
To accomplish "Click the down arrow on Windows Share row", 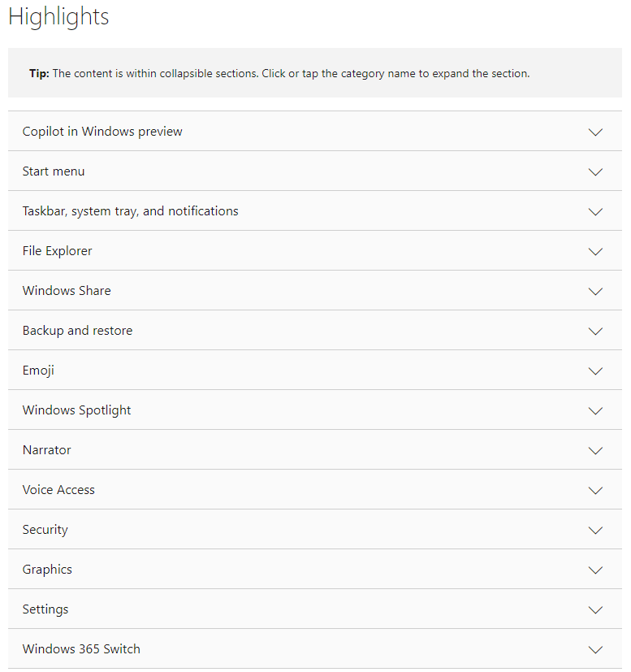I will coord(595,291).
